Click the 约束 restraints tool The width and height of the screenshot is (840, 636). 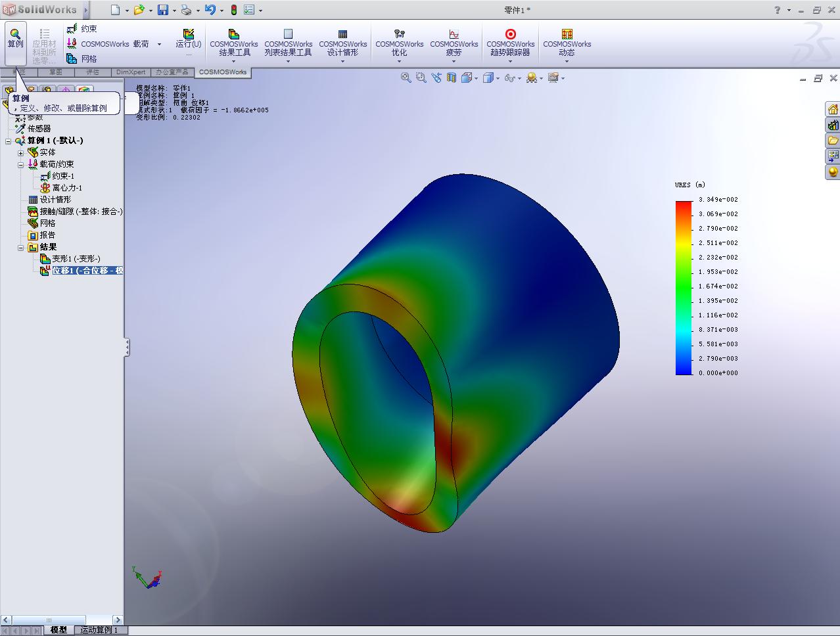82,29
